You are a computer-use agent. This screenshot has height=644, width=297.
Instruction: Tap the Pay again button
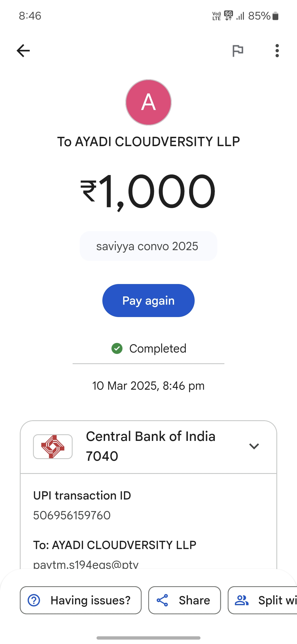(x=148, y=301)
